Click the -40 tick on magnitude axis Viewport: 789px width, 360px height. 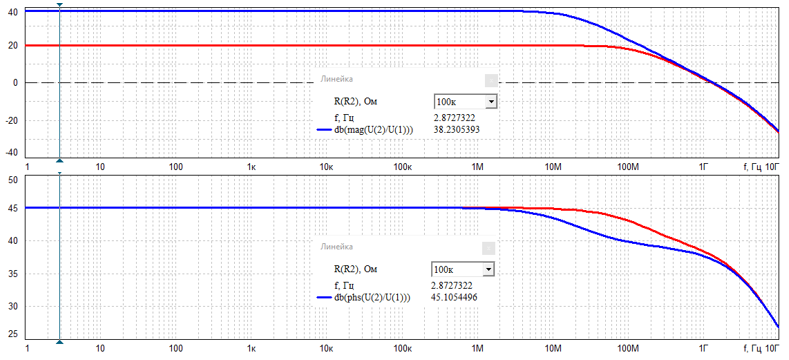point(11,153)
